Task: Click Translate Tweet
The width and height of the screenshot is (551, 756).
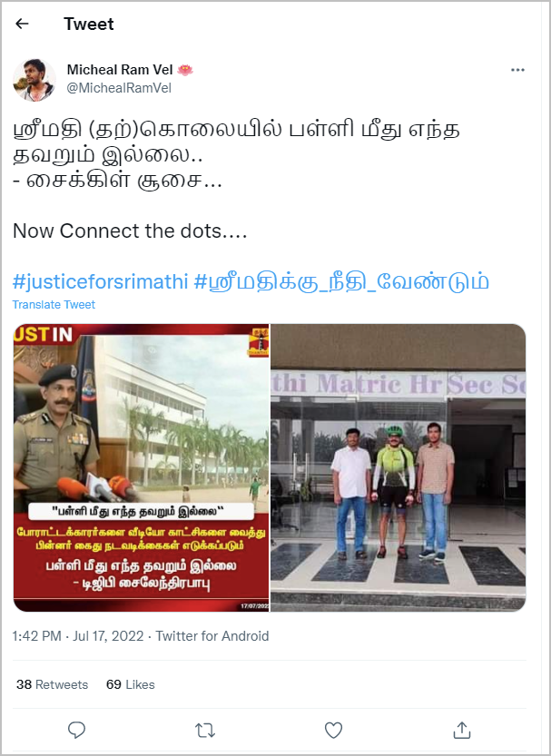Action: coord(54,305)
